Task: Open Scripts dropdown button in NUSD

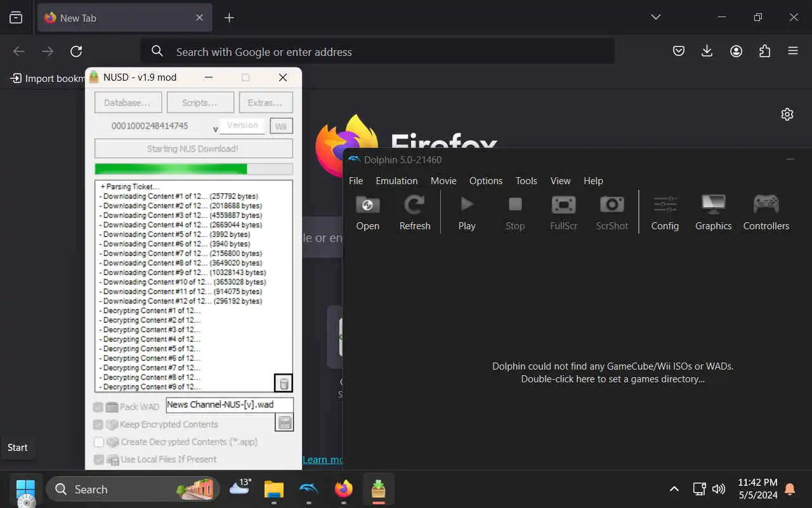Action: tap(200, 102)
